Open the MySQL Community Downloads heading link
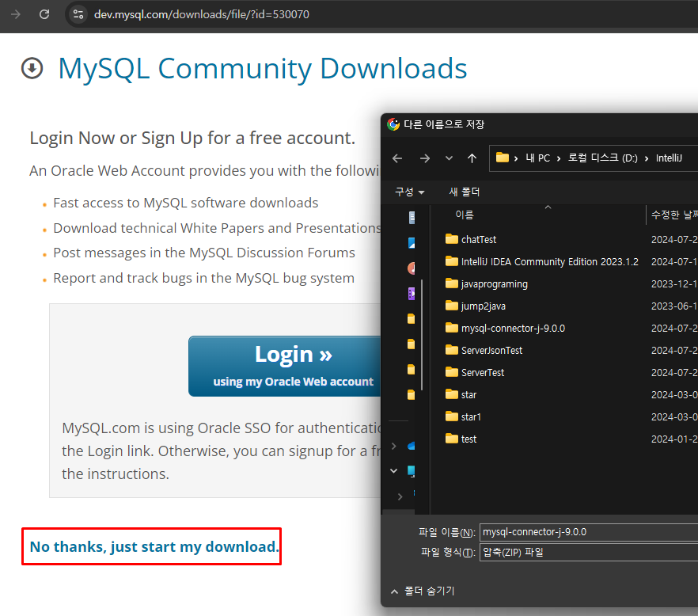Viewport: 698px width, 616px height. click(x=262, y=69)
